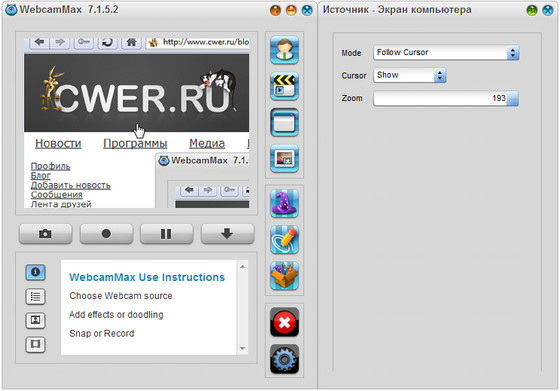Click the Zoom slider showing 193
The height and width of the screenshot is (391, 560).
446,98
